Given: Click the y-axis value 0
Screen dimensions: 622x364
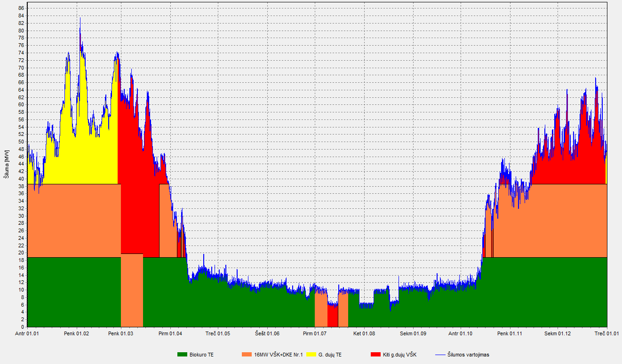Looking at the screenshot, I should point(23,327).
